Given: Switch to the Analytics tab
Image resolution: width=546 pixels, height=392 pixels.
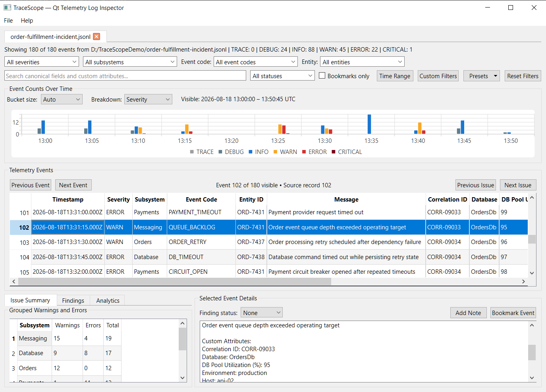Looking at the screenshot, I should (x=108, y=300).
